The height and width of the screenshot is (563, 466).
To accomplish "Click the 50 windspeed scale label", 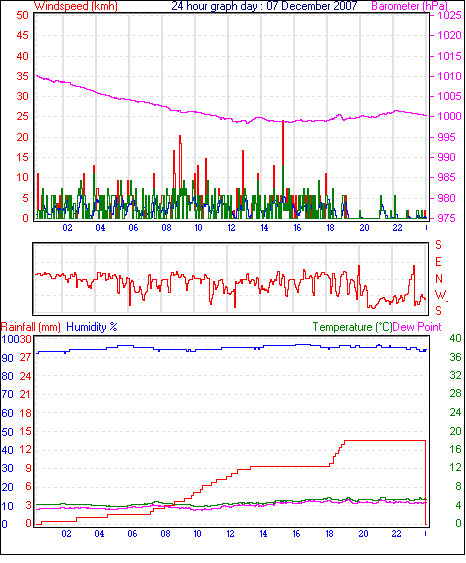I will coord(22,15).
